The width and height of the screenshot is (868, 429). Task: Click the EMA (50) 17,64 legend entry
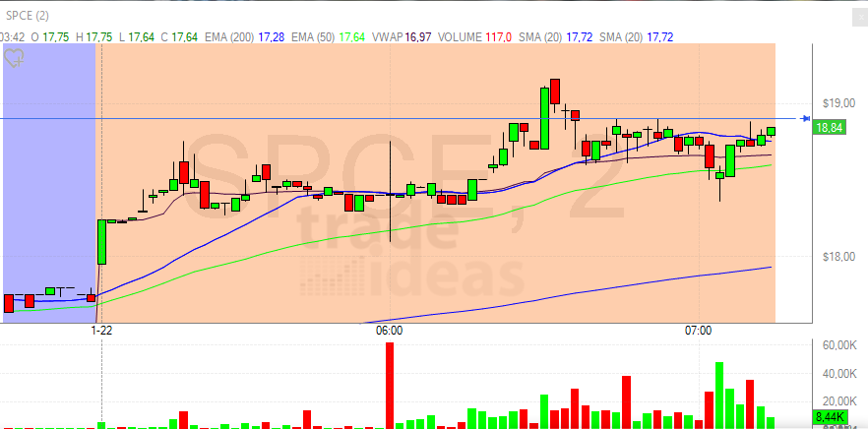click(329, 37)
